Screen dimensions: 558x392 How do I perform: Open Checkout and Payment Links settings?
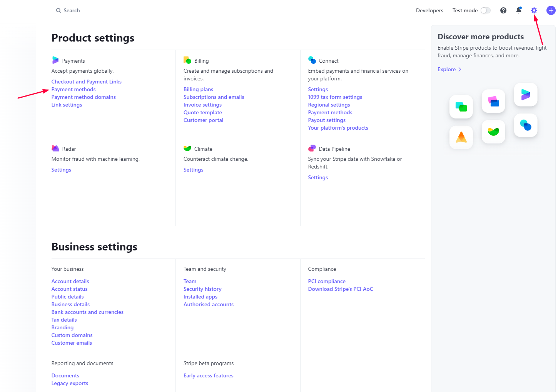pos(87,82)
